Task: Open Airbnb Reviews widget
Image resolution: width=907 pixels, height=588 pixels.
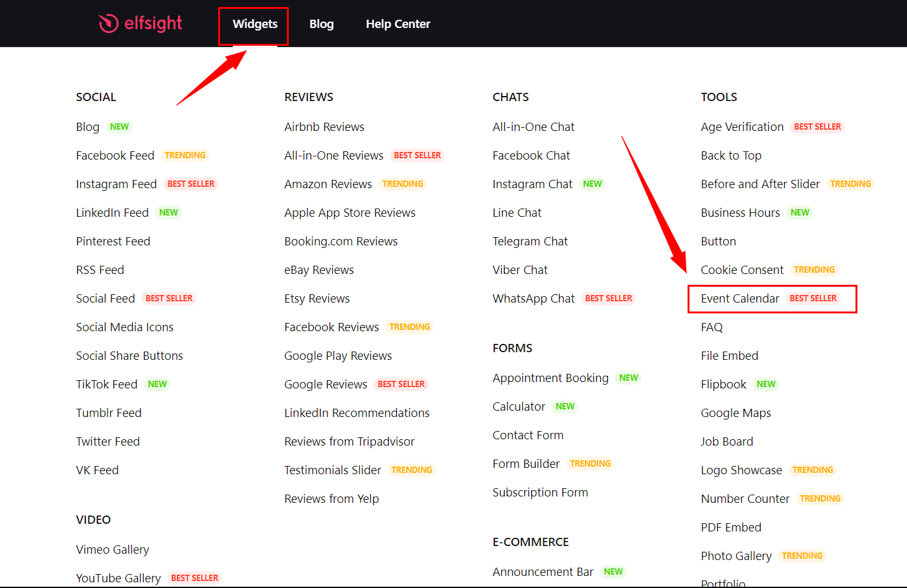Action: pos(324,127)
